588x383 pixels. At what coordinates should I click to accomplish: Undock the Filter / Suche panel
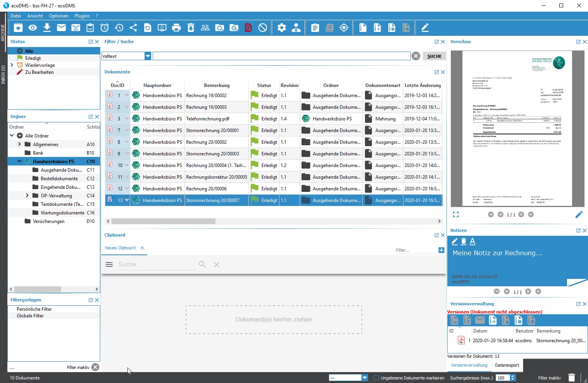click(x=436, y=42)
